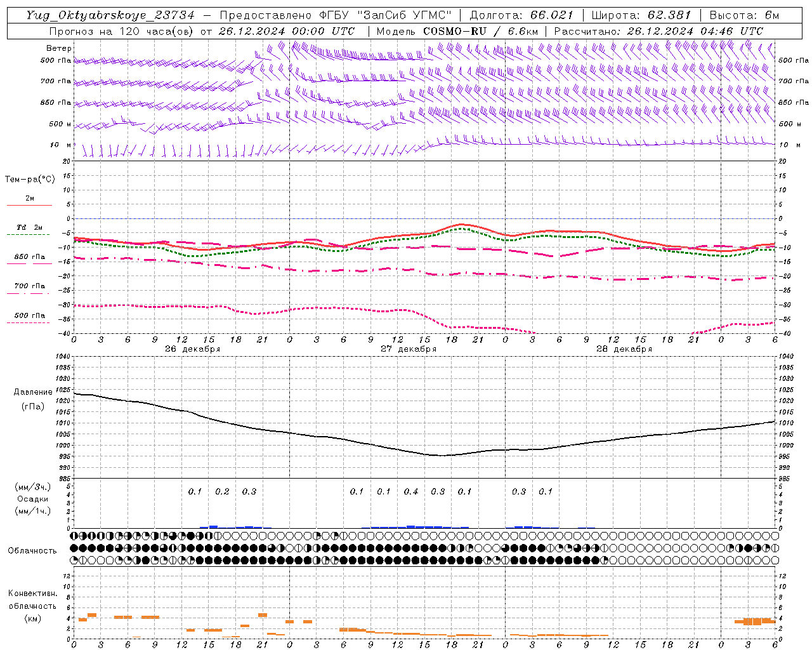
Task: Select the 0.4 precipitation value
Action: pyautogui.click(x=411, y=491)
